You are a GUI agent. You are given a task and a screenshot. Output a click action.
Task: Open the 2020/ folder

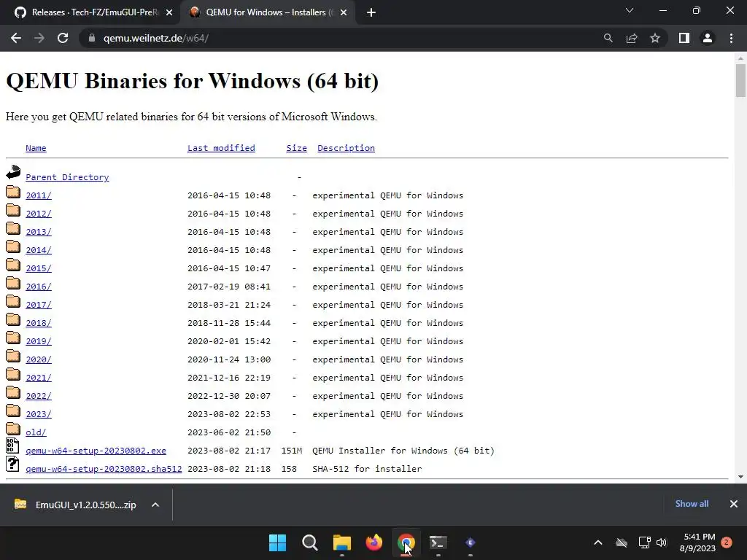click(39, 359)
